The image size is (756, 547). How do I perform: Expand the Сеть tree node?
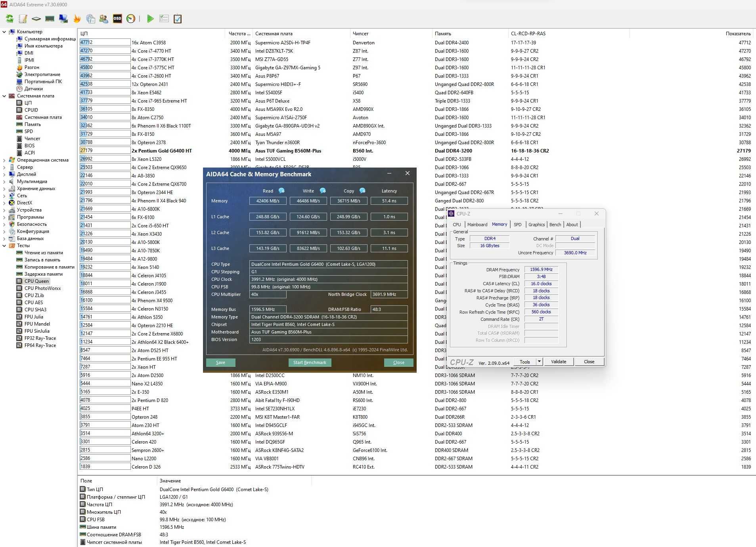point(4,196)
